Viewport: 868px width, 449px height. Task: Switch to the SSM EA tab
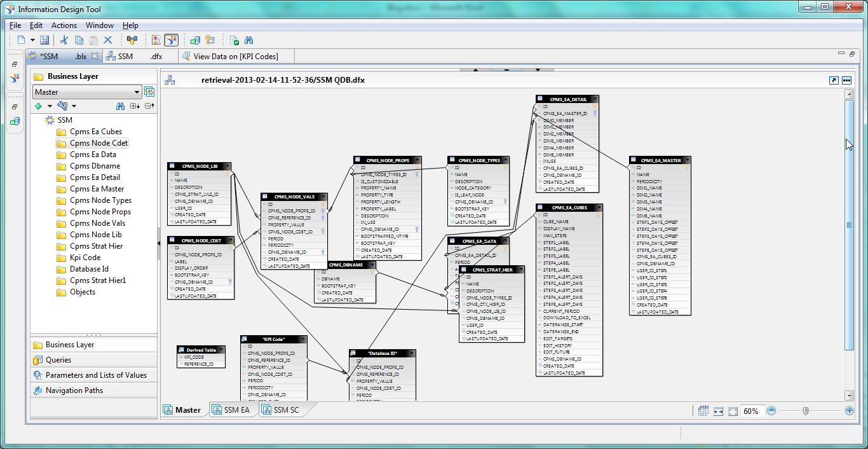pos(235,410)
